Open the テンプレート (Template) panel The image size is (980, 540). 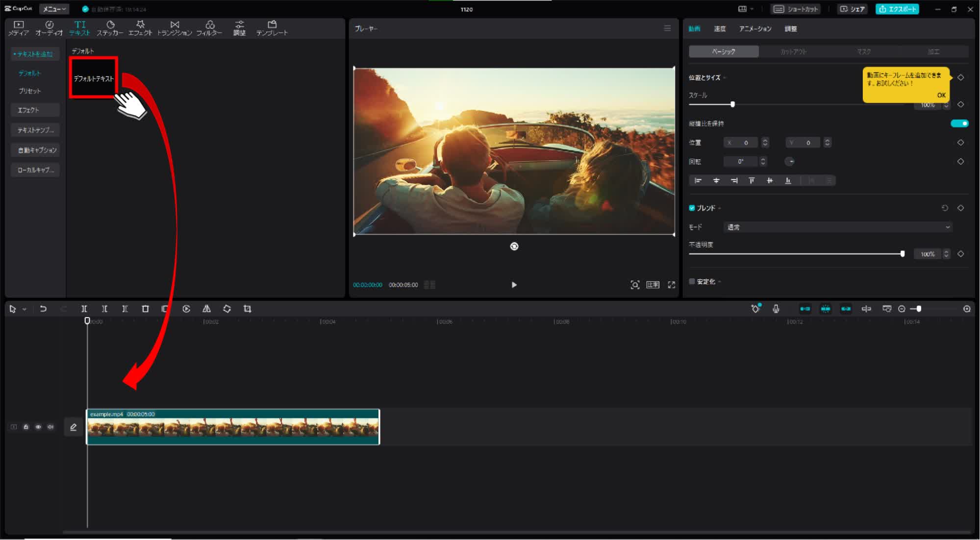coord(272,28)
